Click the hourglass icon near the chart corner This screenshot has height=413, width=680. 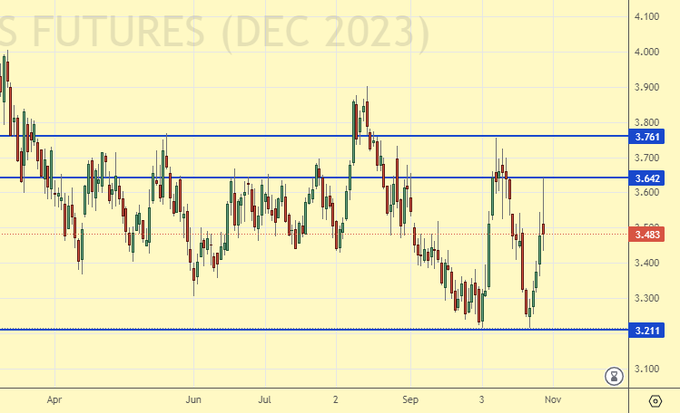(x=614, y=377)
